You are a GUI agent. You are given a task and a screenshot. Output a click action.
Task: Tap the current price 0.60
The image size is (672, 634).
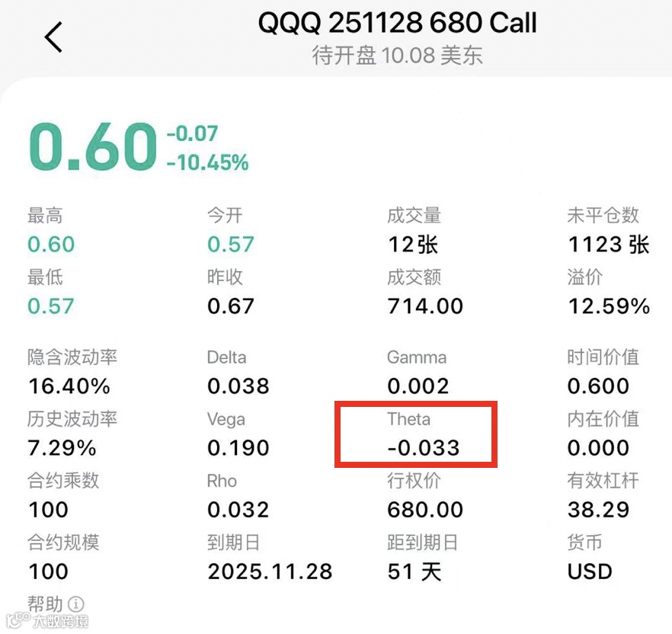coord(93,146)
